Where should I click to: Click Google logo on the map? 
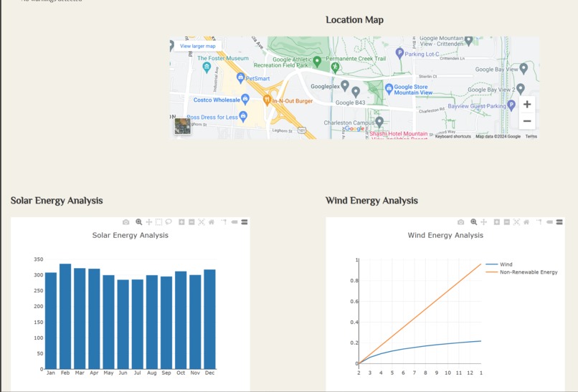pyautogui.click(x=355, y=128)
